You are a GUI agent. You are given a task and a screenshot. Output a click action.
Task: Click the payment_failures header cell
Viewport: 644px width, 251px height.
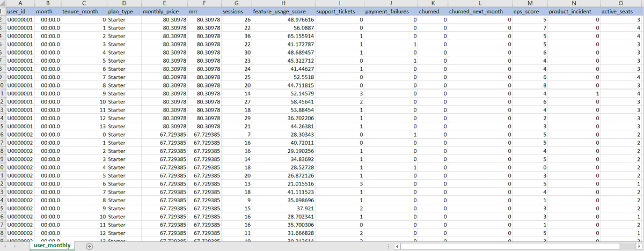[x=390, y=11]
